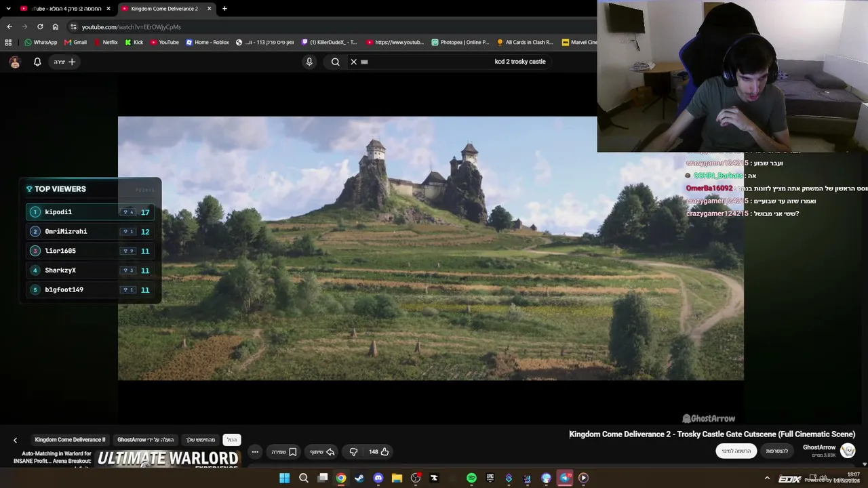
Task: Select the 'from your search' filter chip
Action: [200, 440]
